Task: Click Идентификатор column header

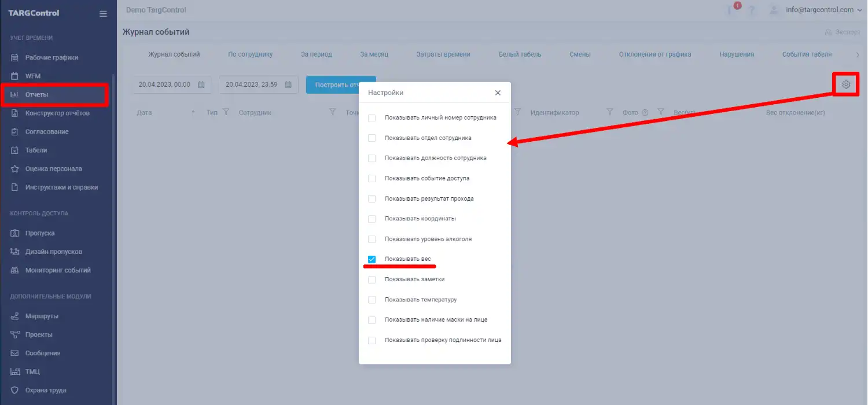Action: (554, 113)
